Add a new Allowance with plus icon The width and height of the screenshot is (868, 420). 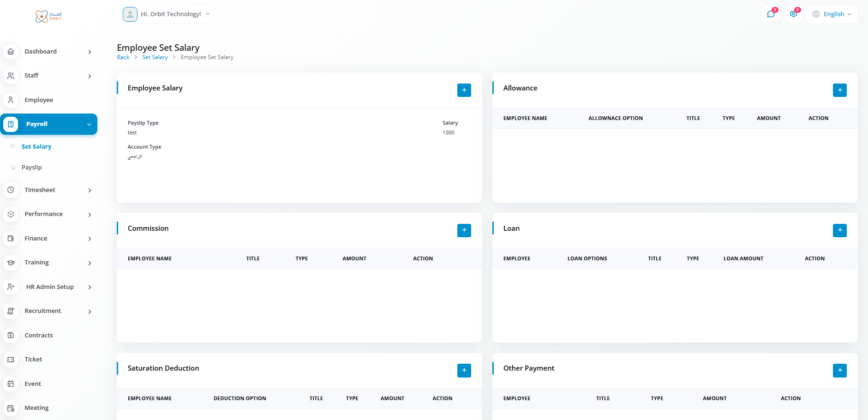coord(839,90)
